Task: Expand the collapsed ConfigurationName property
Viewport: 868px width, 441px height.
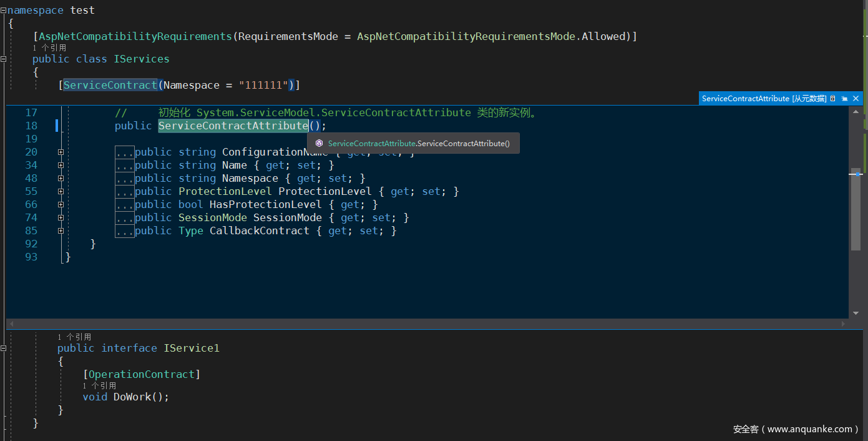Action: click(61, 152)
